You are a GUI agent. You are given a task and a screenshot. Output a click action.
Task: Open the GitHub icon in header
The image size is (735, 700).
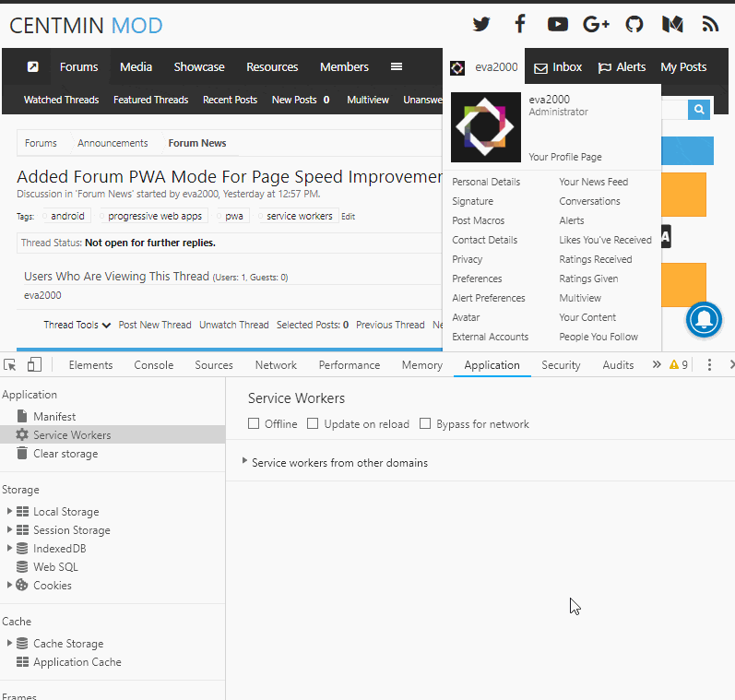[x=634, y=24]
